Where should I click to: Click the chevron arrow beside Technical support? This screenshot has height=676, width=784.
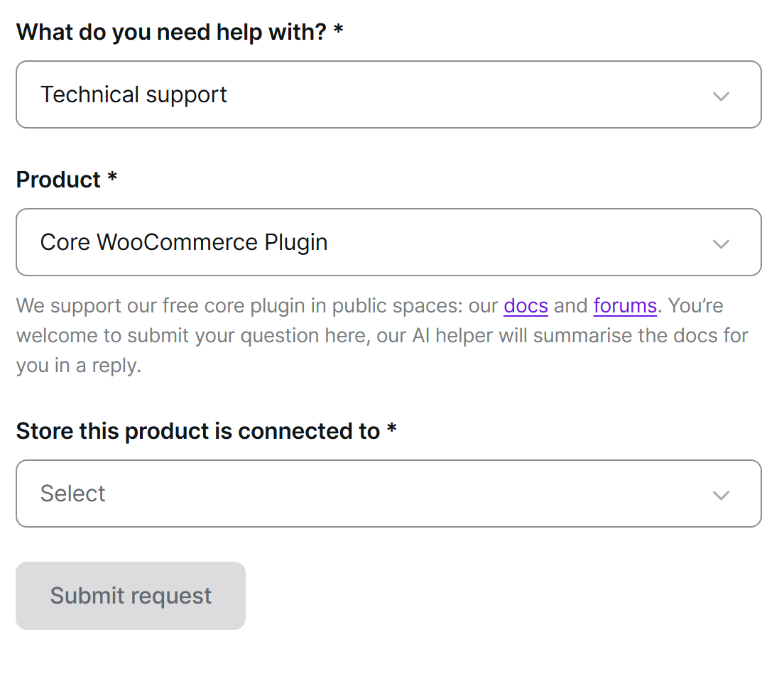tap(721, 96)
